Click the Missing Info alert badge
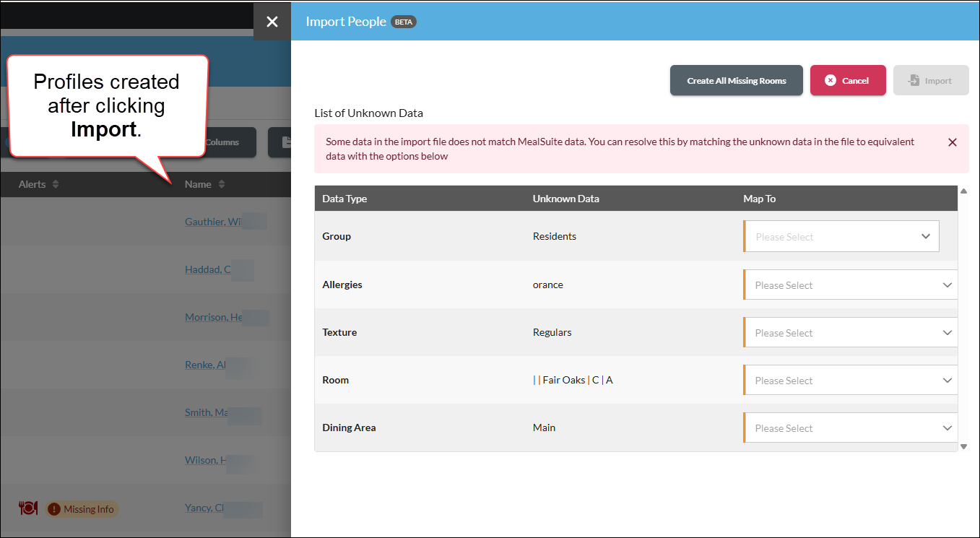 coord(82,509)
